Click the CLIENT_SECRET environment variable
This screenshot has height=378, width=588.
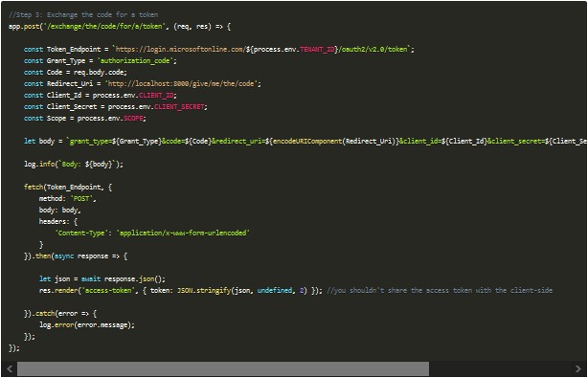pos(179,107)
